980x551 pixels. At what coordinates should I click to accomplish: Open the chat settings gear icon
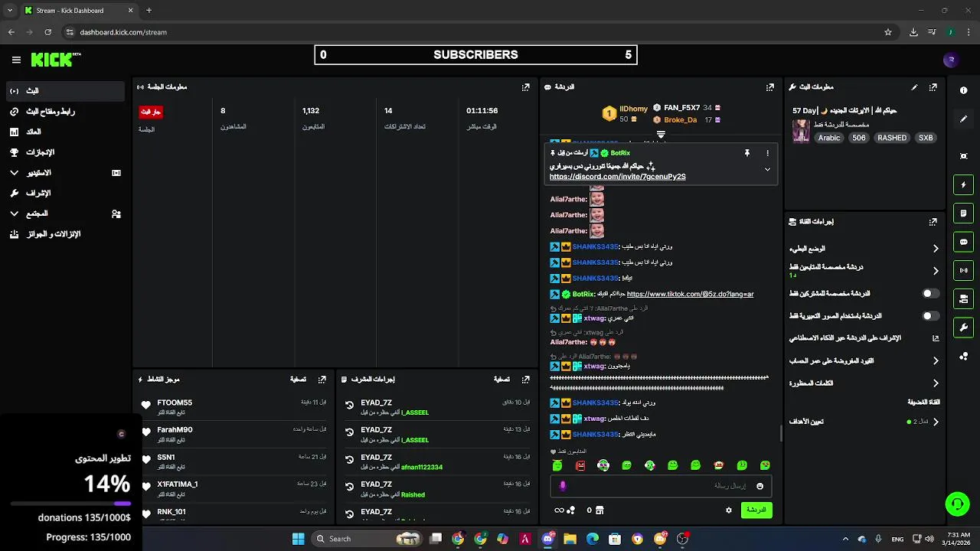(728, 510)
